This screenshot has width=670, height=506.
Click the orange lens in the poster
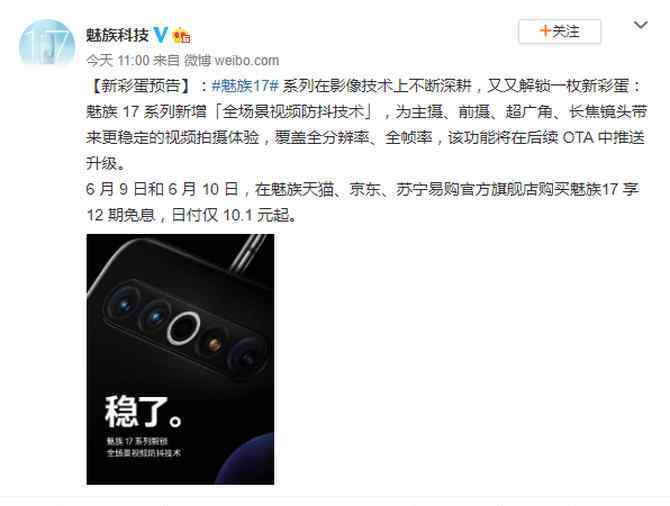215,344
